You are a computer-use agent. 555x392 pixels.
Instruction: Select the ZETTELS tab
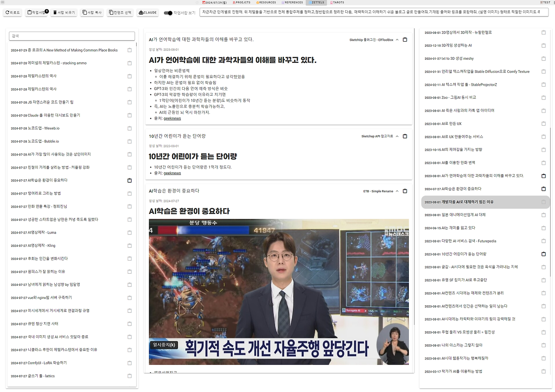point(316,3)
